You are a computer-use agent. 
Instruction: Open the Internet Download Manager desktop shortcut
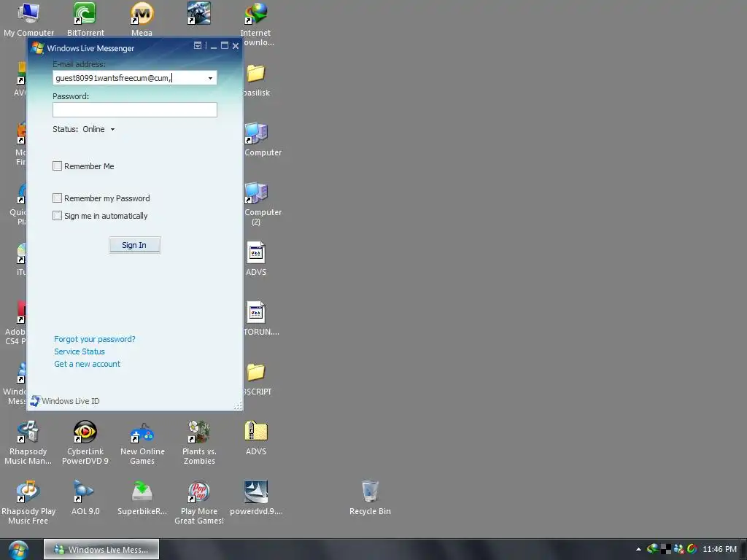click(256, 24)
